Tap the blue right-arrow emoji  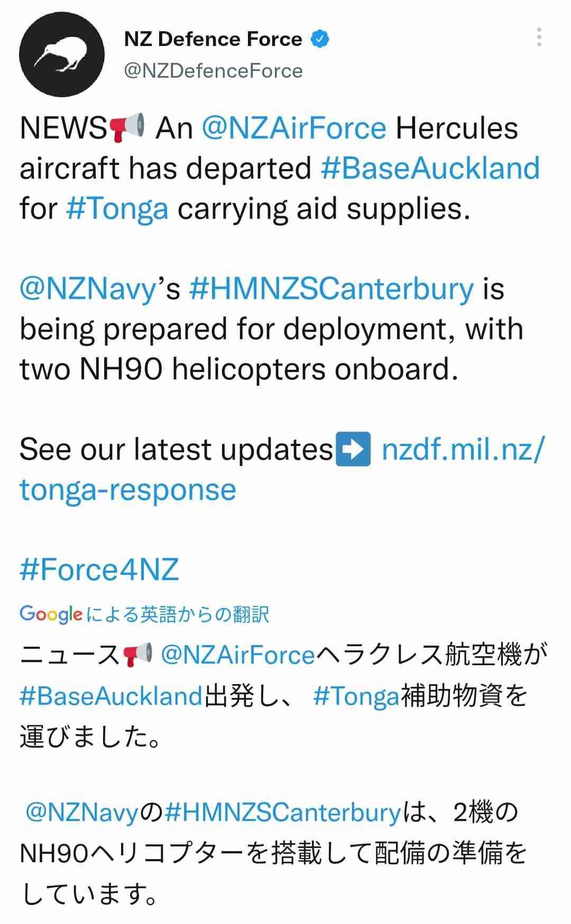pyautogui.click(x=353, y=449)
